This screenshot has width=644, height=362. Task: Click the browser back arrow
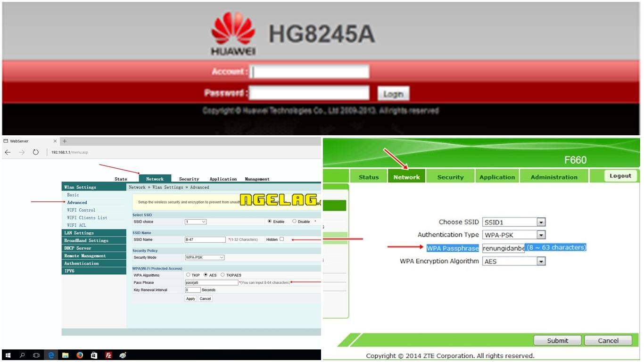[x=8, y=152]
